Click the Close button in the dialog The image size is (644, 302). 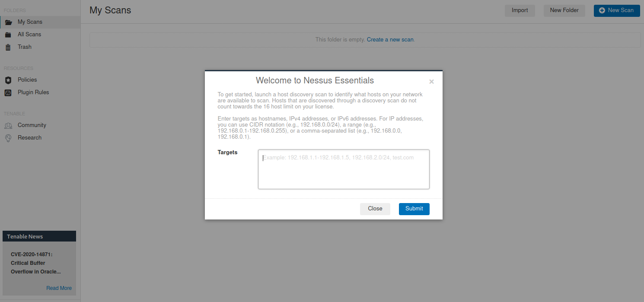click(375, 209)
